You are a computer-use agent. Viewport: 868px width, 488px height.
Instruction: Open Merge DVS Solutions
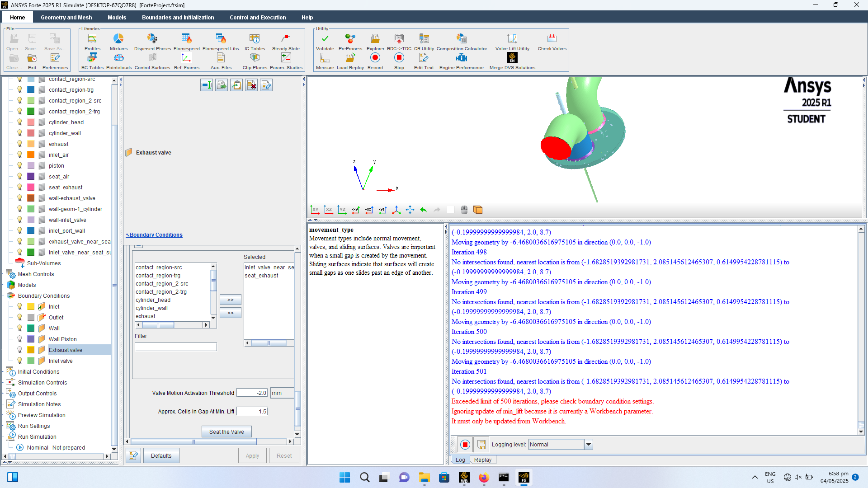(x=512, y=61)
